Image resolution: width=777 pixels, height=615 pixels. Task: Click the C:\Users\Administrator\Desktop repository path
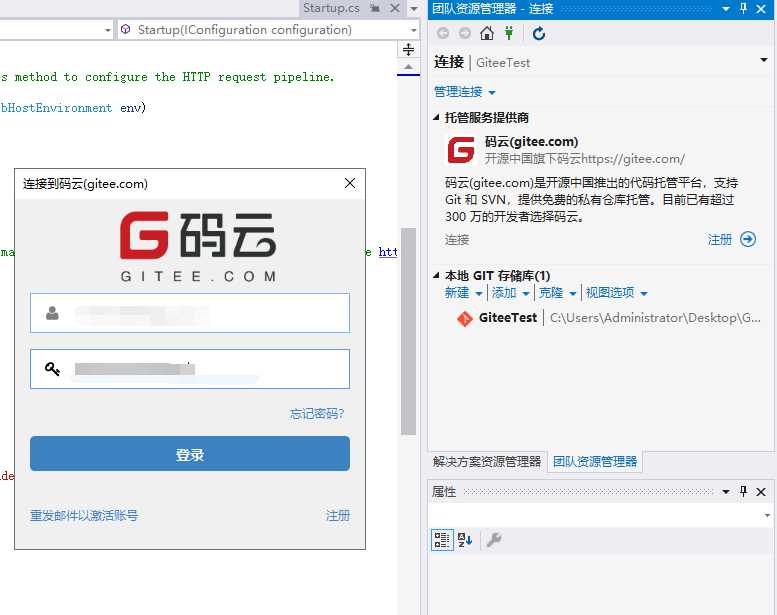click(x=655, y=318)
